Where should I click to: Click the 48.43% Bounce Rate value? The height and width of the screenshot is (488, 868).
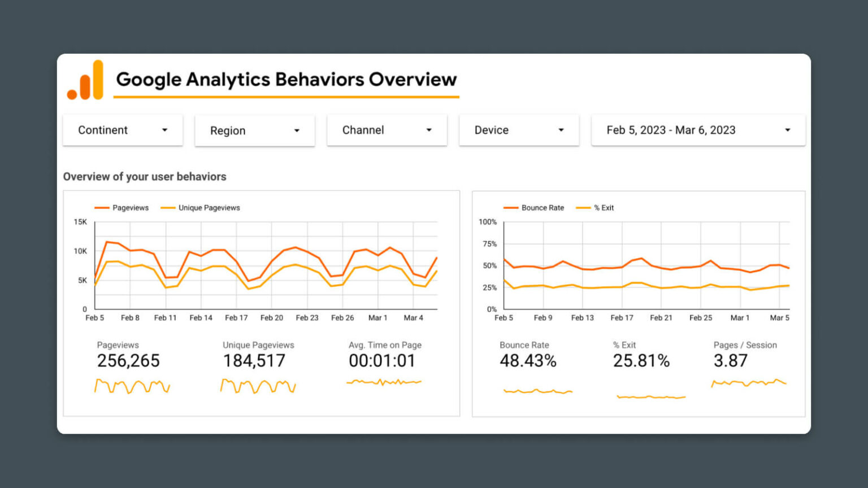click(x=528, y=360)
